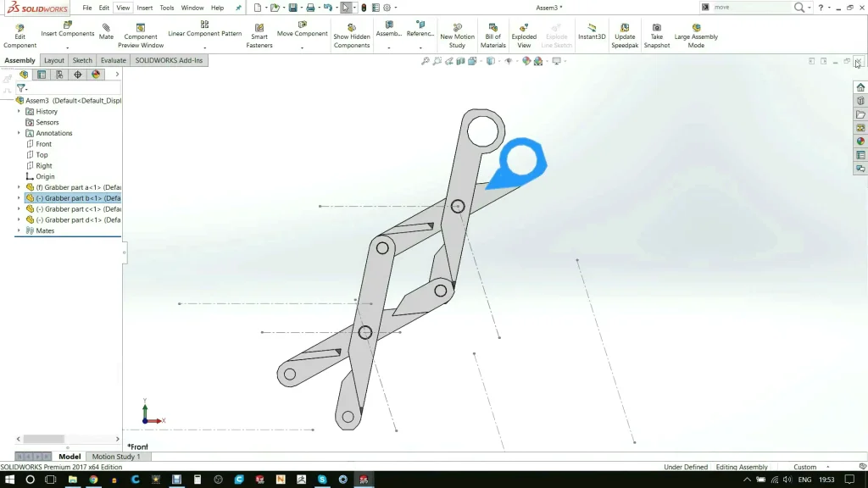Switch to the Sketch tab
This screenshot has width=868, height=488.
(x=82, y=60)
